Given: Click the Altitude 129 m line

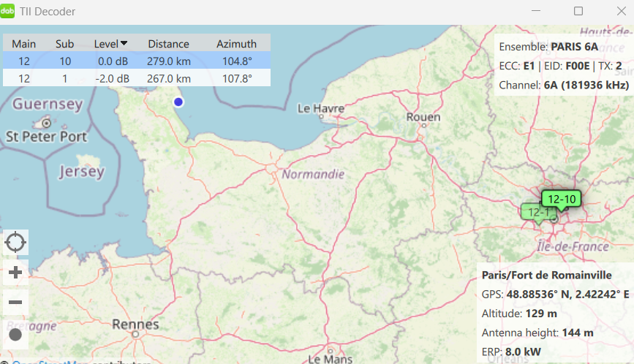Looking at the screenshot, I should click(x=519, y=314).
